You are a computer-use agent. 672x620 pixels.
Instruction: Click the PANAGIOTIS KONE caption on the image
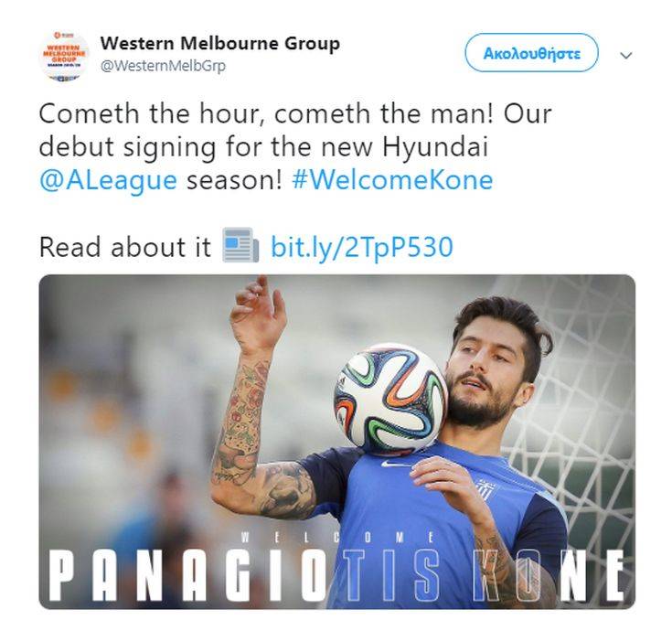click(x=336, y=576)
